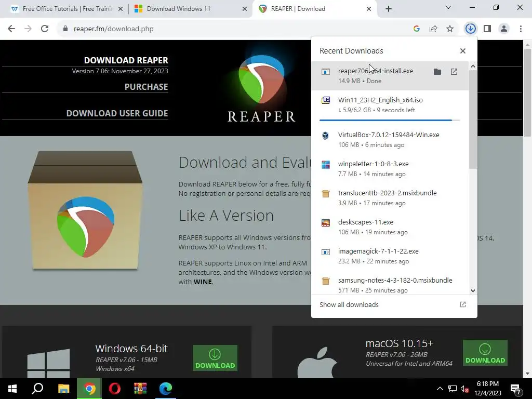Close the Download Windows 11 tab
This screenshot has height=399, width=532.
point(244,9)
